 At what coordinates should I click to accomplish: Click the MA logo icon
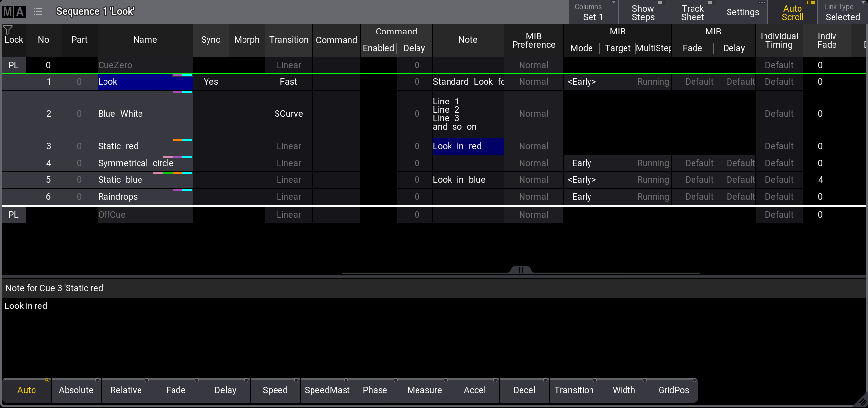point(14,12)
